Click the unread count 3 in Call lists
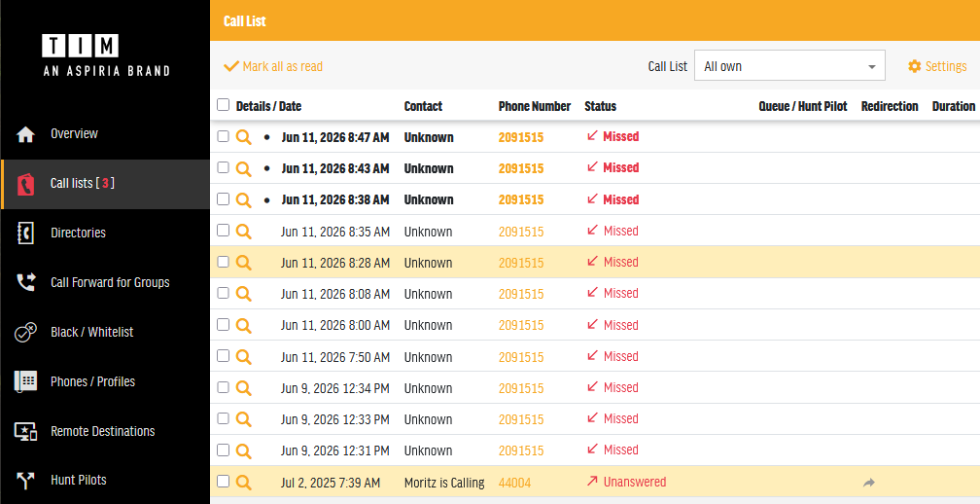Image resolution: width=980 pixels, height=504 pixels. click(x=105, y=183)
